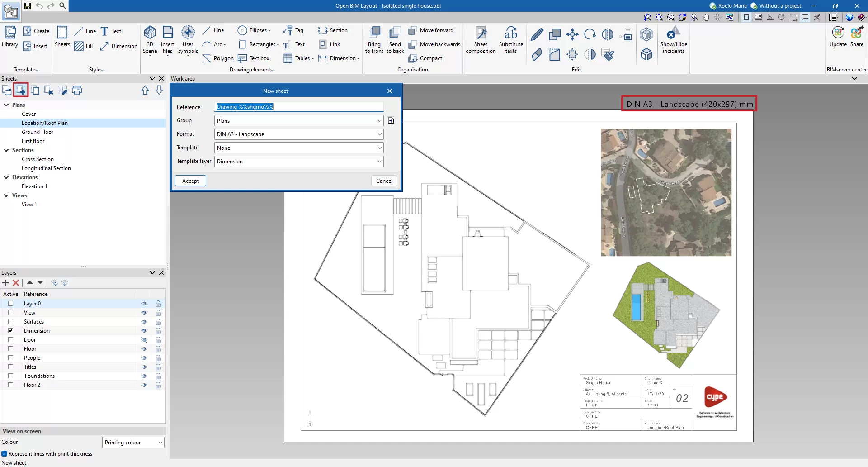Collapse the Sections tree group

(6, 150)
